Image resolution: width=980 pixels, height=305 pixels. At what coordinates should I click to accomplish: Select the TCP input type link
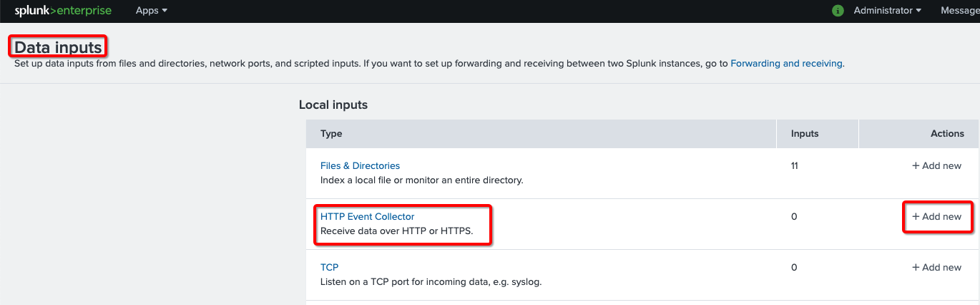329,267
